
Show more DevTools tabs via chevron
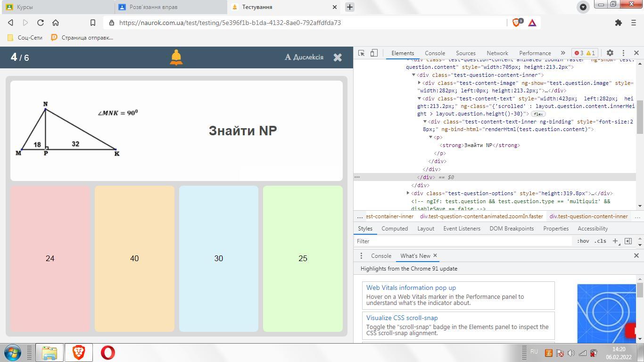point(562,53)
